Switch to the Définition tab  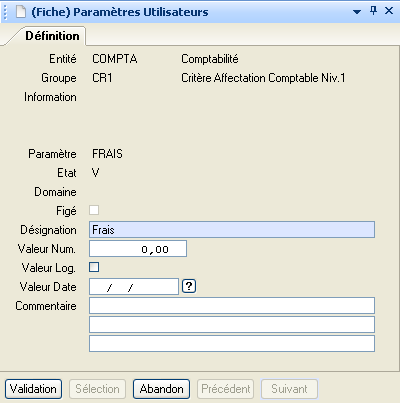point(52,36)
